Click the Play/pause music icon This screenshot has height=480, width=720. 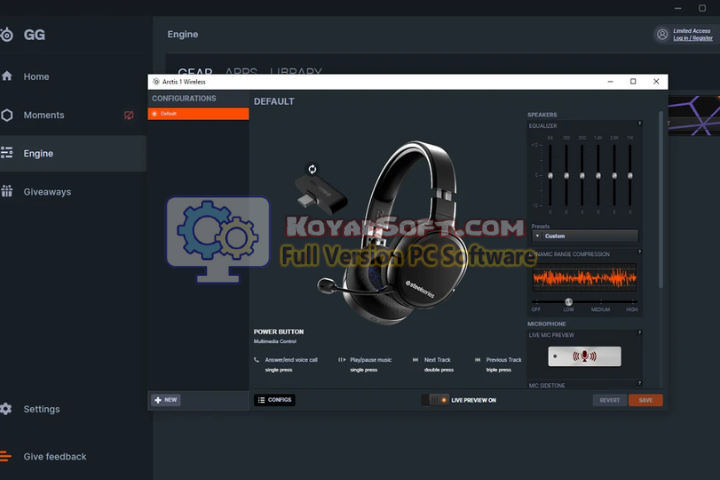[342, 360]
